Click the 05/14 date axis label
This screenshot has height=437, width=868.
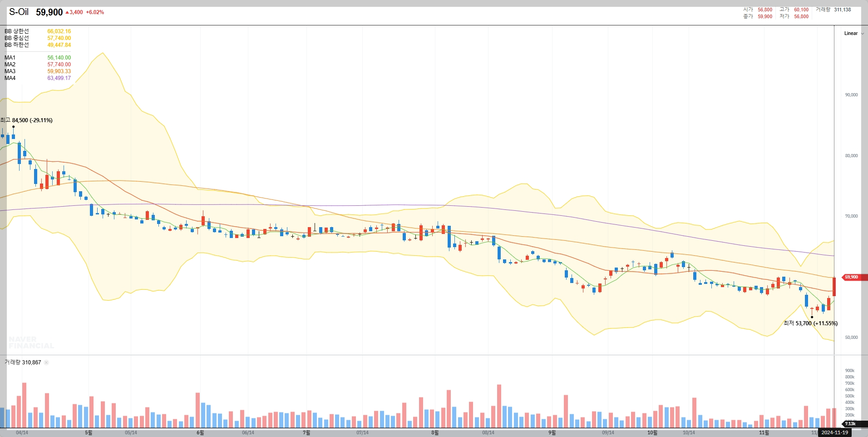[131, 433]
